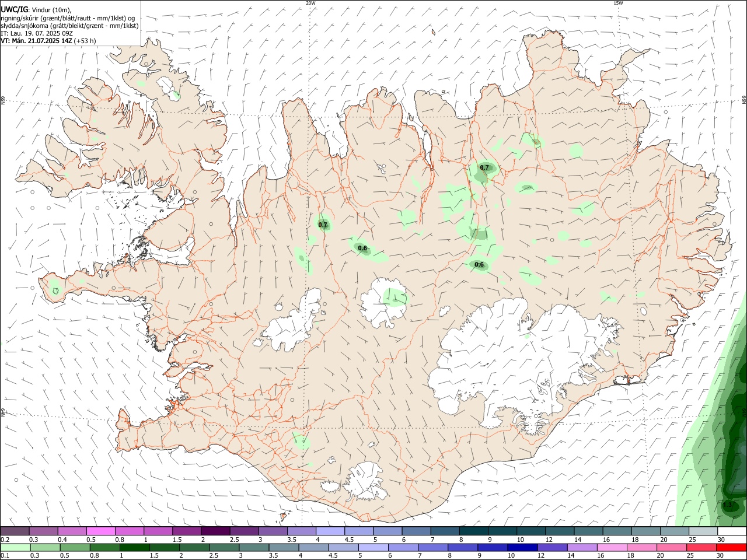
Task: Pick lower scale bright red swatch at 30
Action: (x=732, y=547)
